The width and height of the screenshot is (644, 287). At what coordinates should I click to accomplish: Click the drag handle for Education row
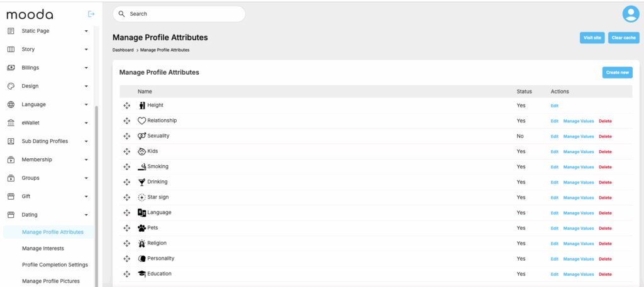click(x=127, y=274)
